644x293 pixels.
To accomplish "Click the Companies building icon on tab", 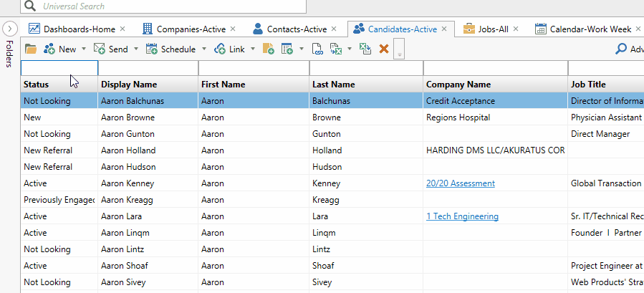I will [148, 29].
